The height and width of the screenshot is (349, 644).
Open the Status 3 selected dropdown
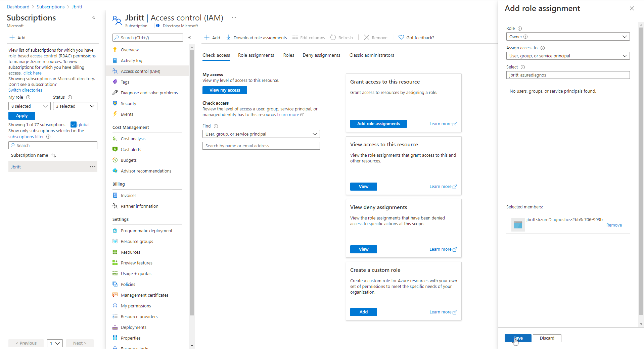pyautogui.click(x=75, y=106)
